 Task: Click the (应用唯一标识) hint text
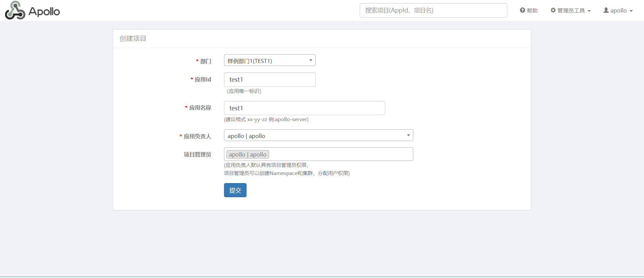point(244,91)
